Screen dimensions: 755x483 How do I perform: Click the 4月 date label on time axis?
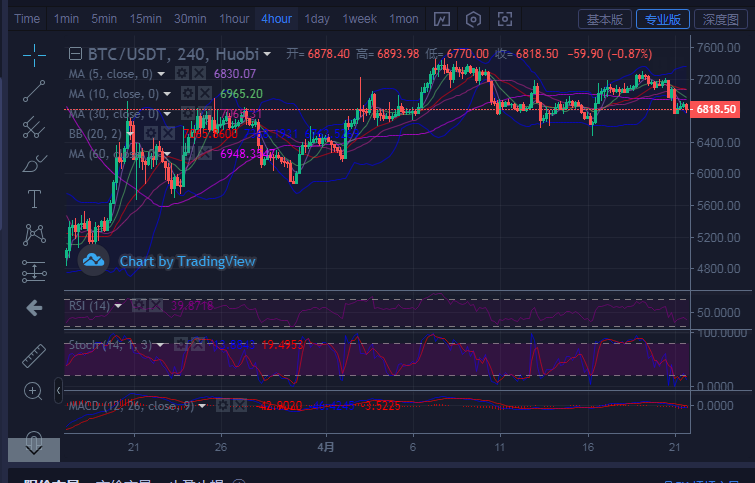(x=326, y=447)
